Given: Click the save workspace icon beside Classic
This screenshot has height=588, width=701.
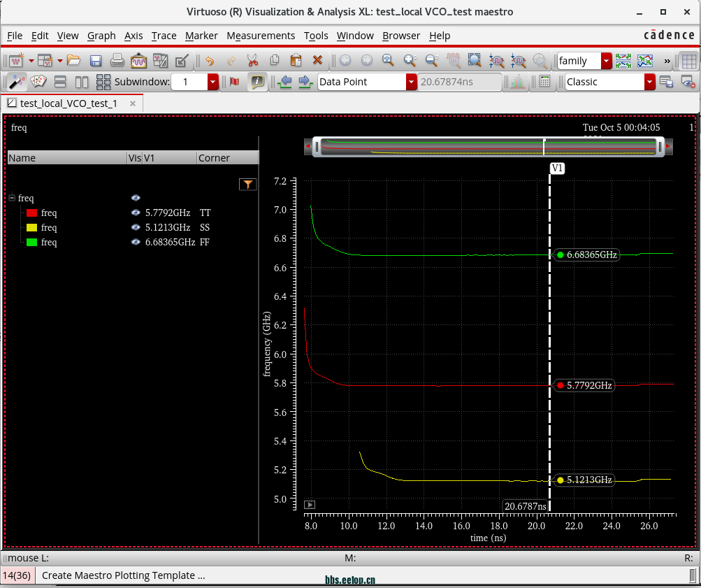Looking at the screenshot, I should coord(666,82).
